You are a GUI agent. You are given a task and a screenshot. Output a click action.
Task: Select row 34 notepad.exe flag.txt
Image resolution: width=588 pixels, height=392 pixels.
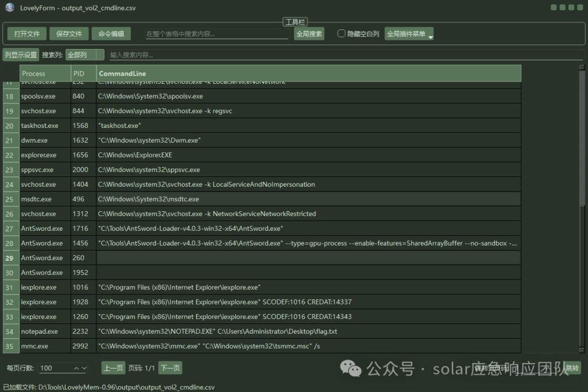pos(262,331)
